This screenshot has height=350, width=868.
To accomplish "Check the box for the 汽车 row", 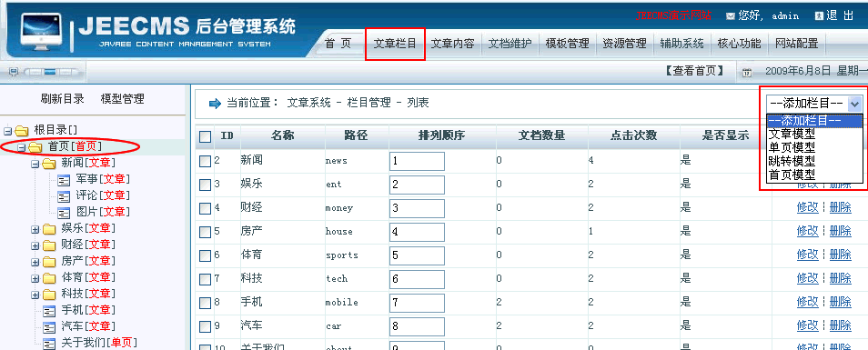I will tap(205, 326).
